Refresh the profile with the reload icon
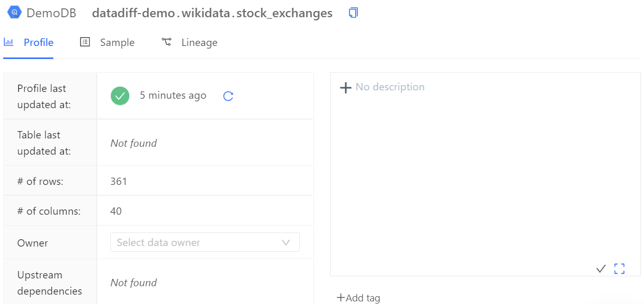 (x=228, y=96)
